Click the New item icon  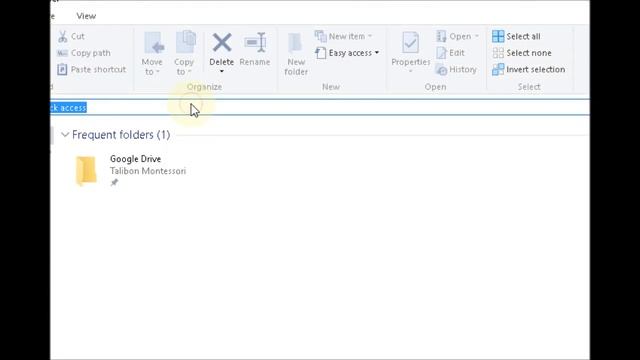[320, 36]
